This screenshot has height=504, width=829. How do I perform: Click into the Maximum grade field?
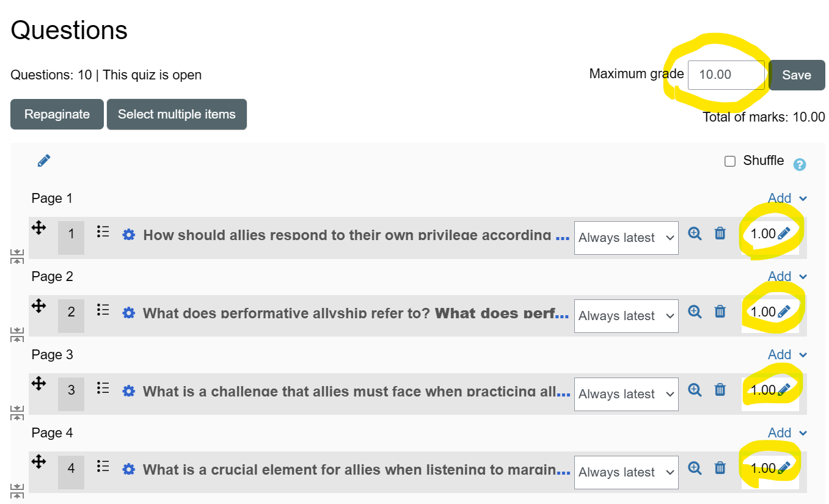[726, 75]
